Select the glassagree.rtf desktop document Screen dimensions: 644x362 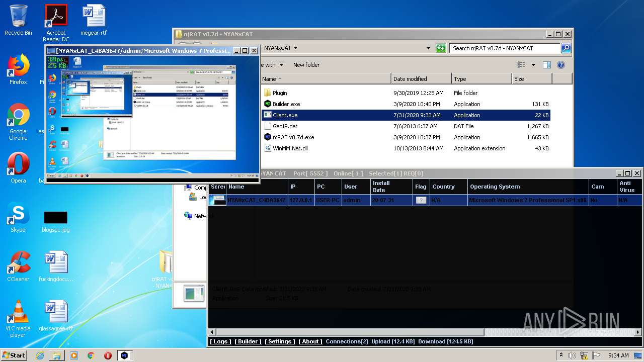(56, 316)
